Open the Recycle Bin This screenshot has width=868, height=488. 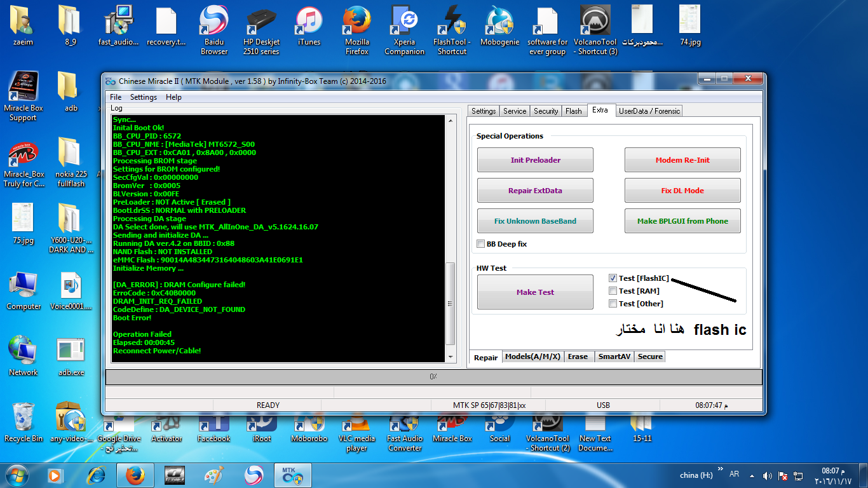tap(24, 422)
